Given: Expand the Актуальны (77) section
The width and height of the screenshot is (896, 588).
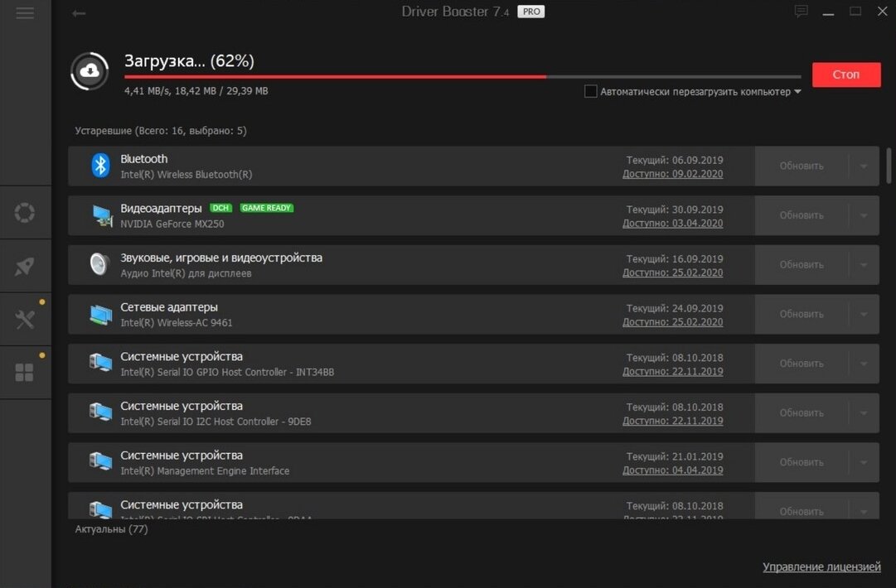Looking at the screenshot, I should tap(111, 529).
